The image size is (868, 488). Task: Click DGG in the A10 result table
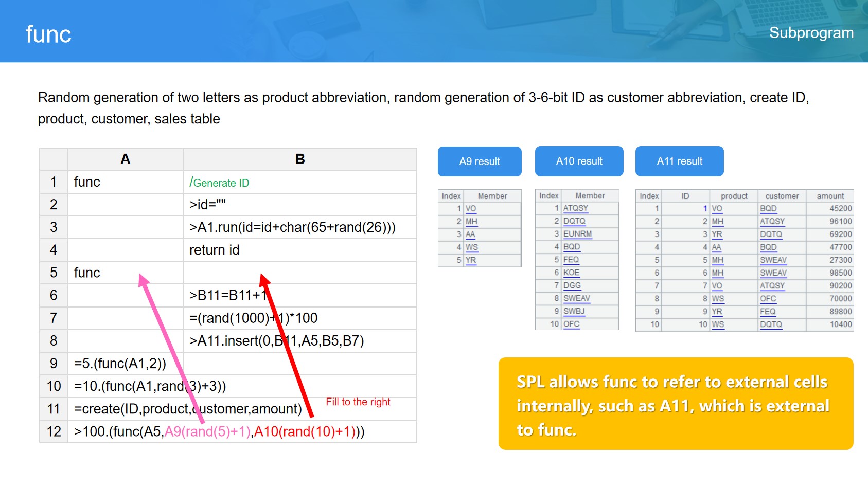(x=572, y=285)
